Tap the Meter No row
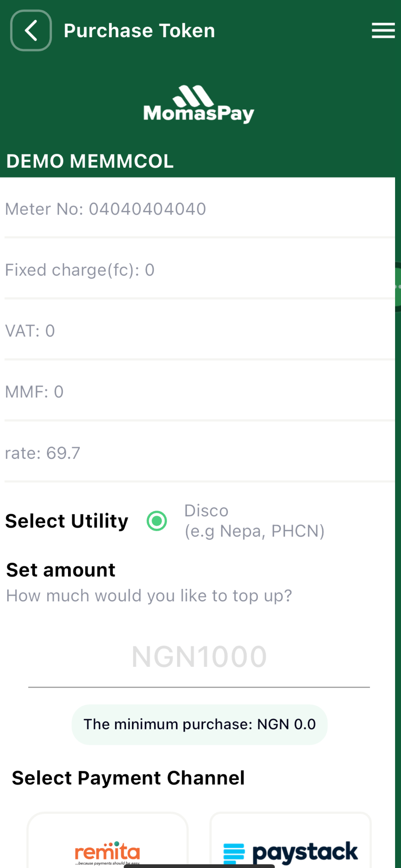401x868 pixels. [199, 209]
